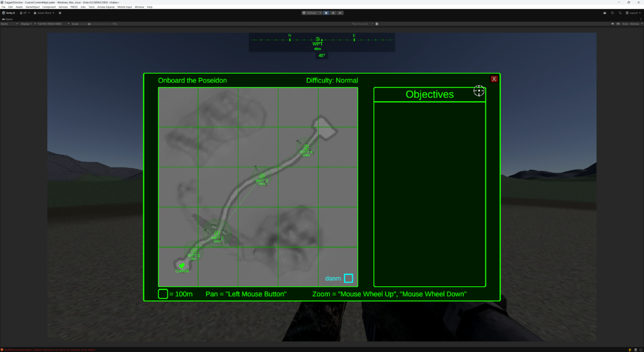This screenshot has height=352, width=644.
Task: Click the Unity Cloud icon
Action: pos(605,13)
